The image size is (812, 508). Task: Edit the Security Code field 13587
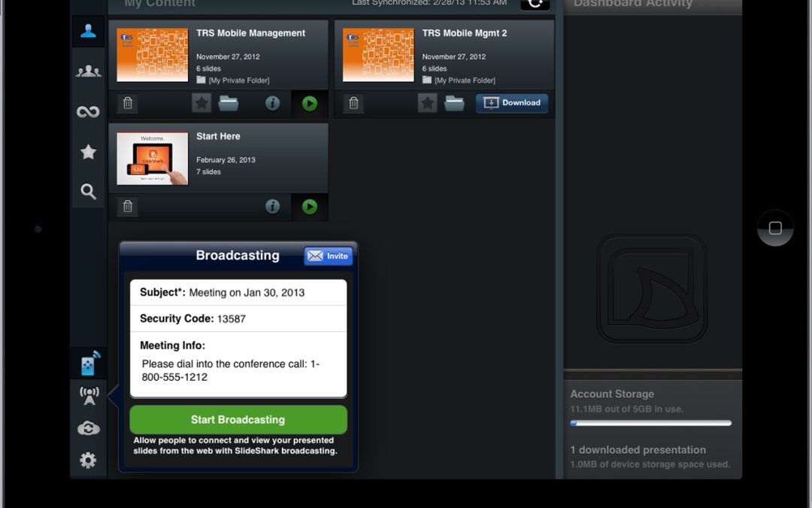point(238,318)
